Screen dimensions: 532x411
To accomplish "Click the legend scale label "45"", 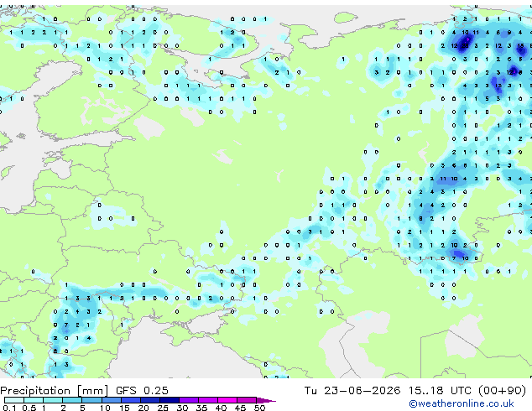I will pyautogui.click(x=240, y=408).
